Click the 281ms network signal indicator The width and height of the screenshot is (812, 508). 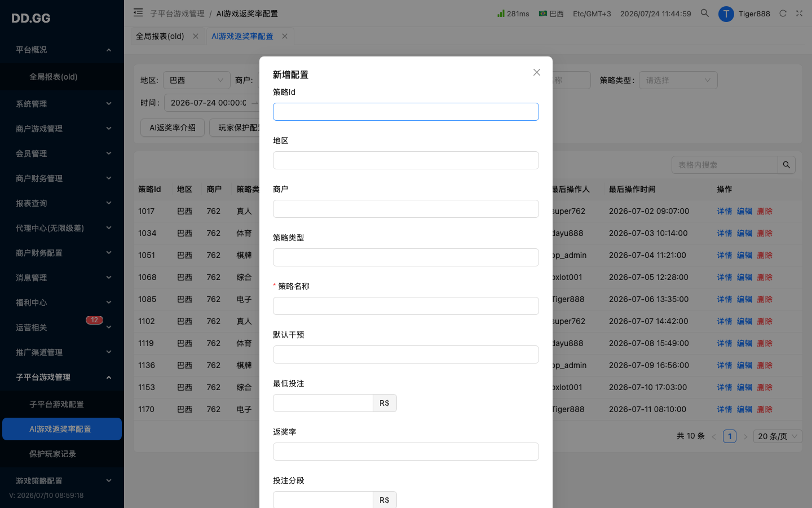coord(513,14)
